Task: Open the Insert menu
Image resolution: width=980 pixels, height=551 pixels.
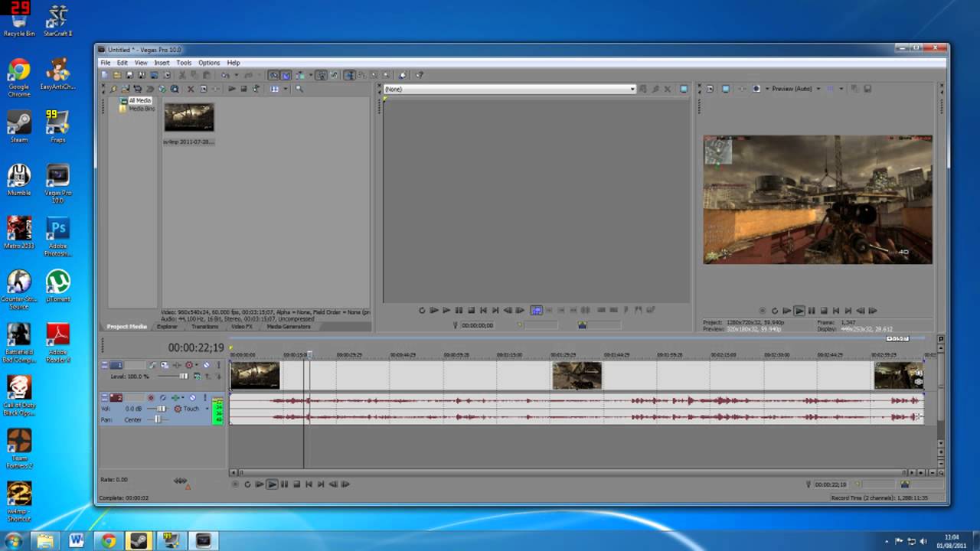Action: coord(162,63)
